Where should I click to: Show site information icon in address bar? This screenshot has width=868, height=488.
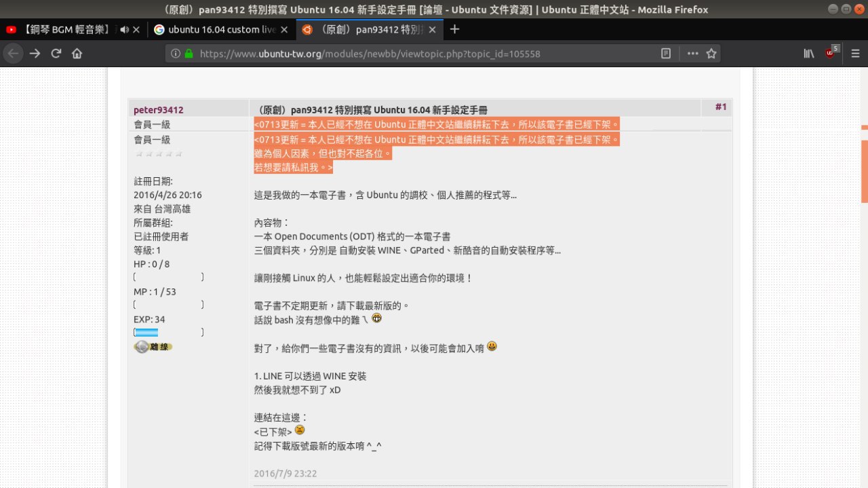coord(176,54)
